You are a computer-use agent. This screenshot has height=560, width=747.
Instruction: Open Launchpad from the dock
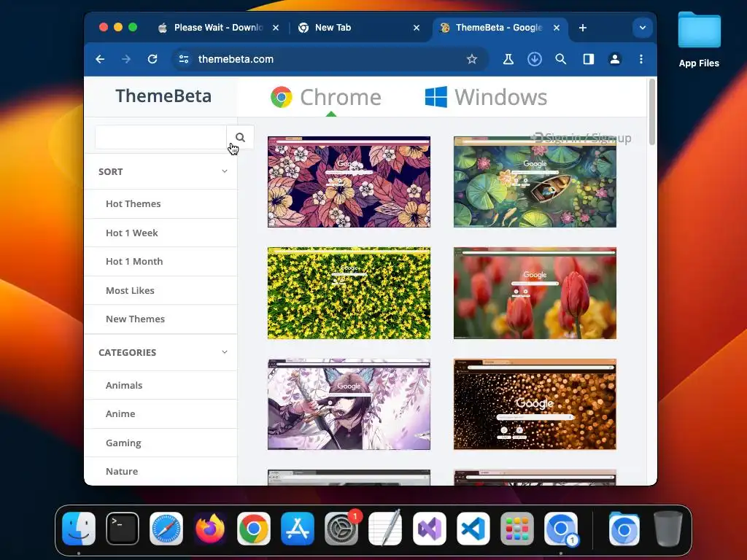[x=517, y=529]
